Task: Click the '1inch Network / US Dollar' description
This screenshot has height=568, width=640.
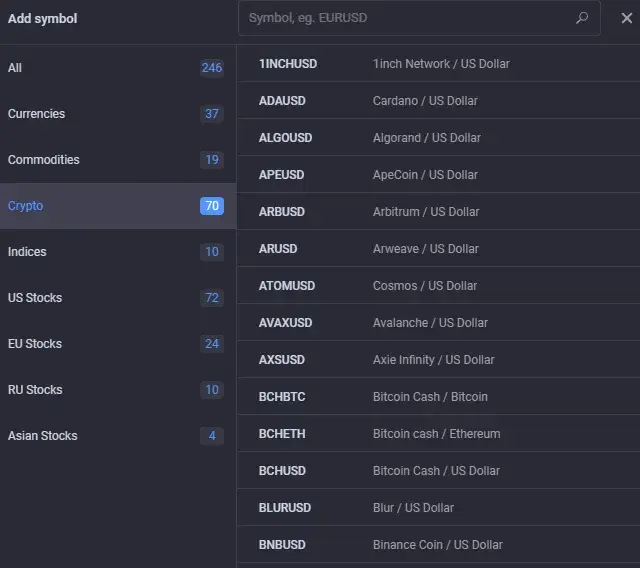Action: click(441, 64)
